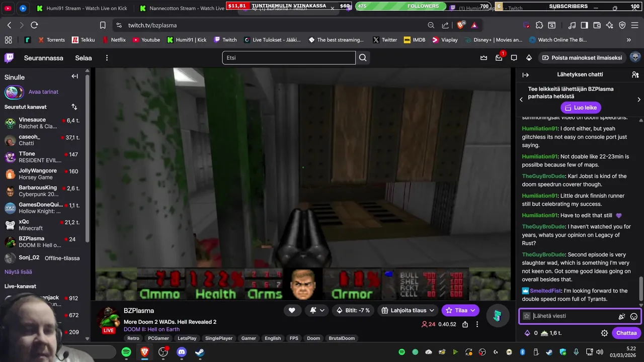
Task: Click the Poista mainokset ilmaiseksi button
Action: 582,58
